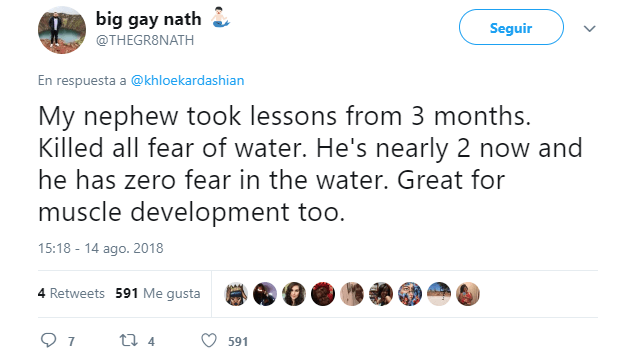Viewport: 636px width, 364px height.
Task: Open the first liker avatar wearing a crown
Action: 236,294
